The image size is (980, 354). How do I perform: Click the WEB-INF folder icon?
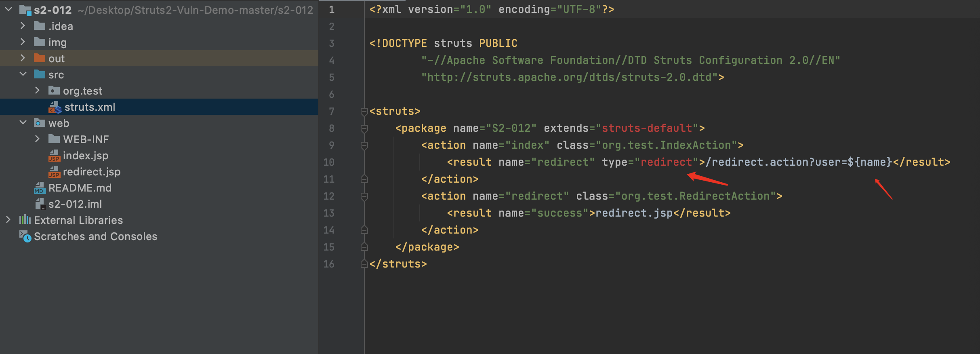pos(54,139)
